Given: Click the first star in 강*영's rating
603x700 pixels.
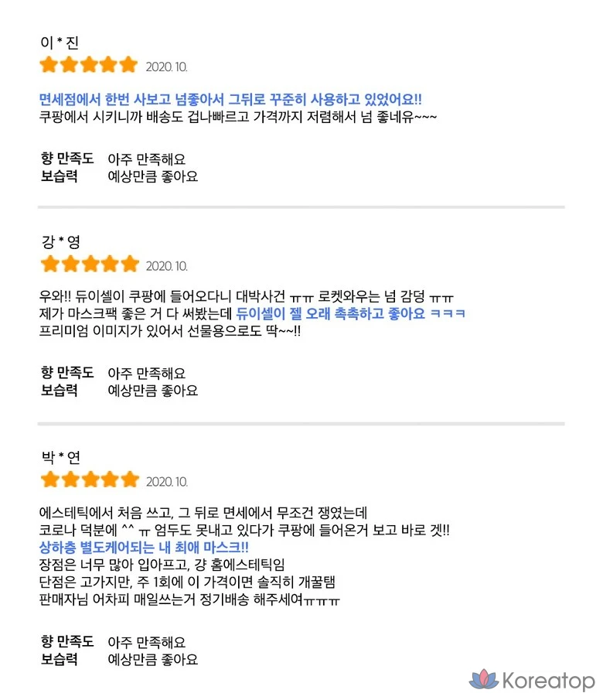Looking at the screenshot, I should (x=49, y=265).
